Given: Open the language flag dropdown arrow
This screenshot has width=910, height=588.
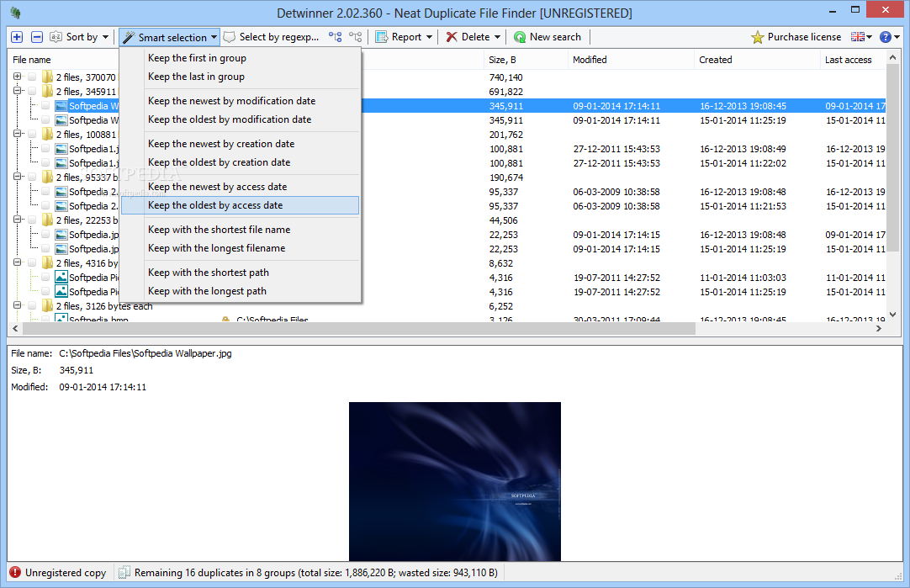Looking at the screenshot, I should [869, 37].
